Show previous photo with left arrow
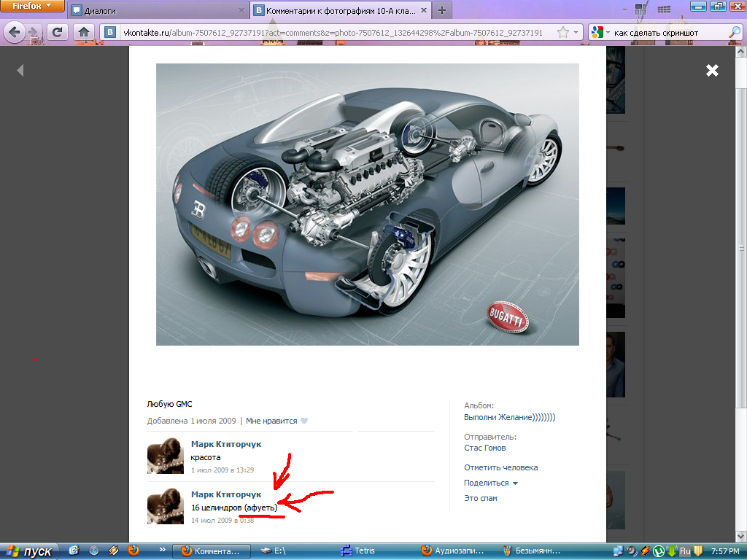747x560 pixels. pyautogui.click(x=20, y=71)
